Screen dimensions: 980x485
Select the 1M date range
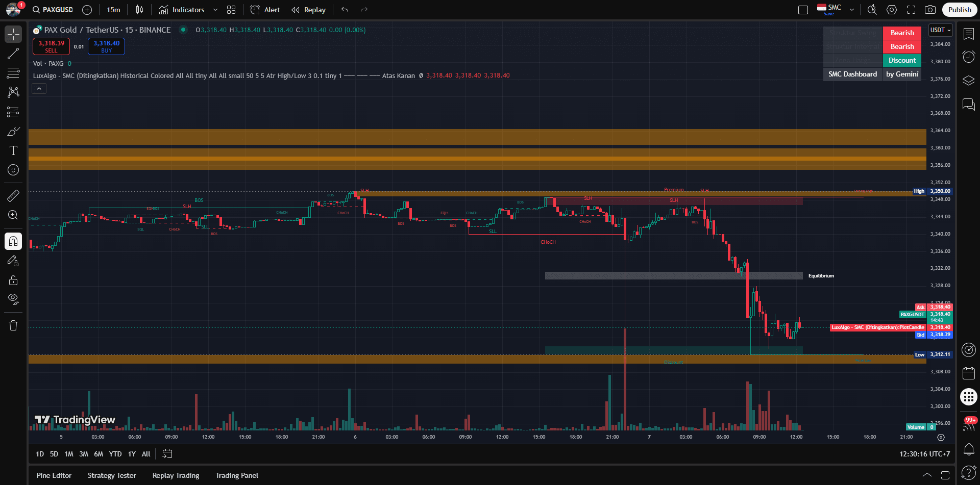pyautogui.click(x=69, y=454)
